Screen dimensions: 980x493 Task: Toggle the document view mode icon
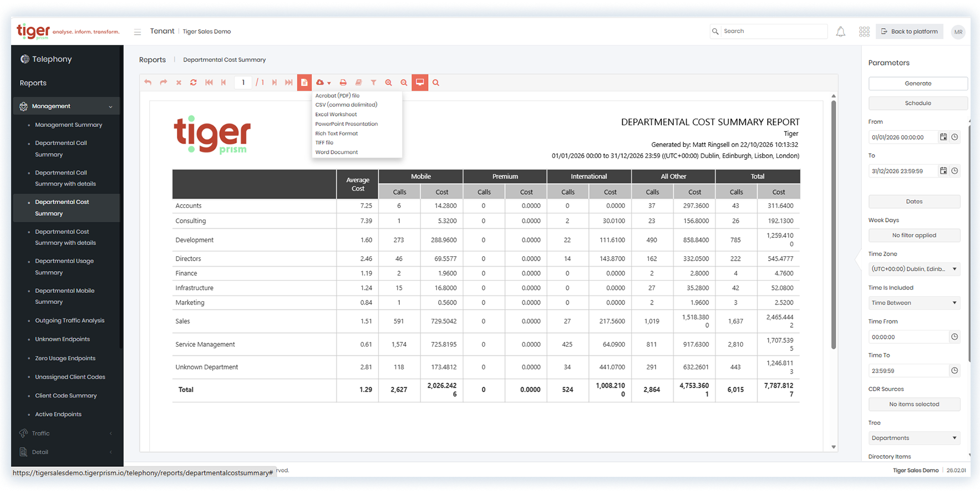304,83
